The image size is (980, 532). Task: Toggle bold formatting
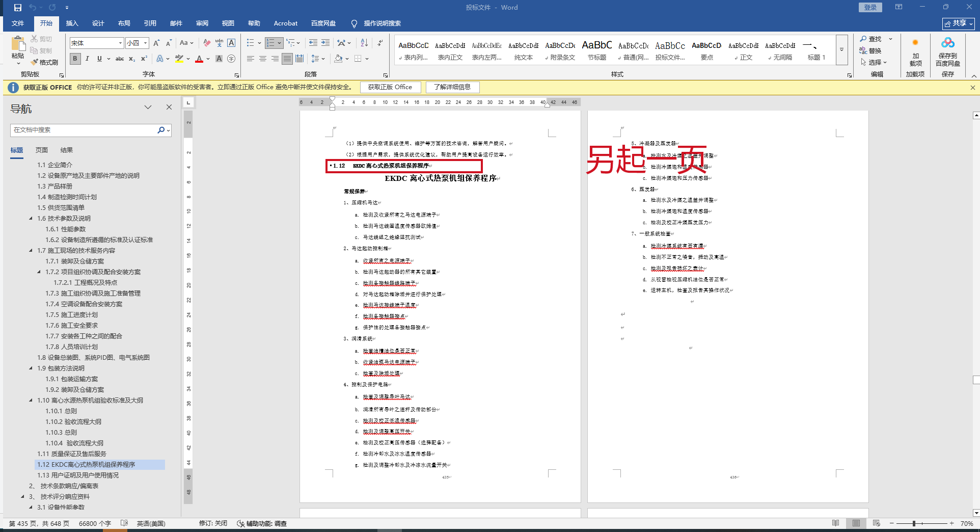click(x=75, y=59)
